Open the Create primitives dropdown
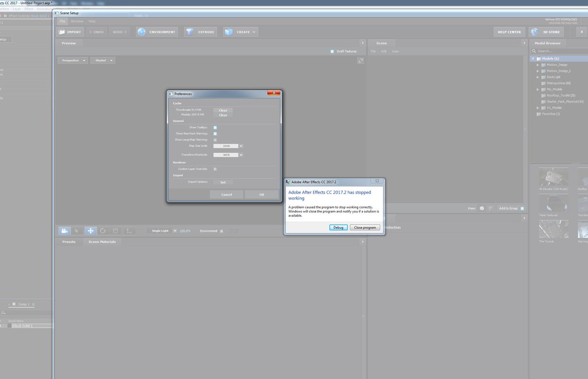The height and width of the screenshot is (379, 588). (240, 32)
